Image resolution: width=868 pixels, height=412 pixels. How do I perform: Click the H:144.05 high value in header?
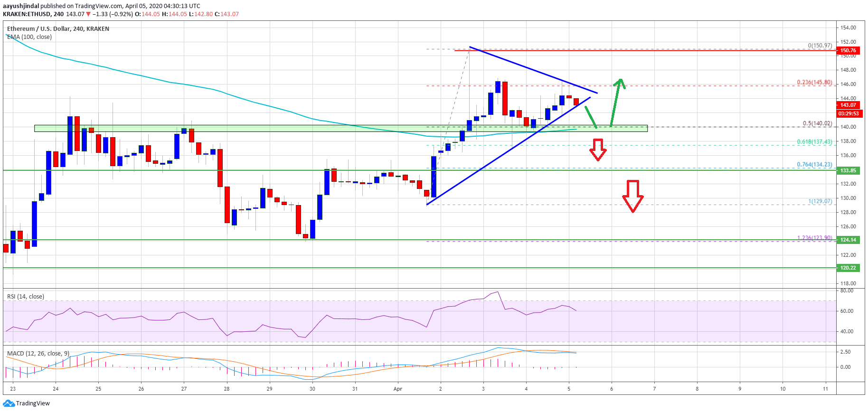click(x=175, y=14)
